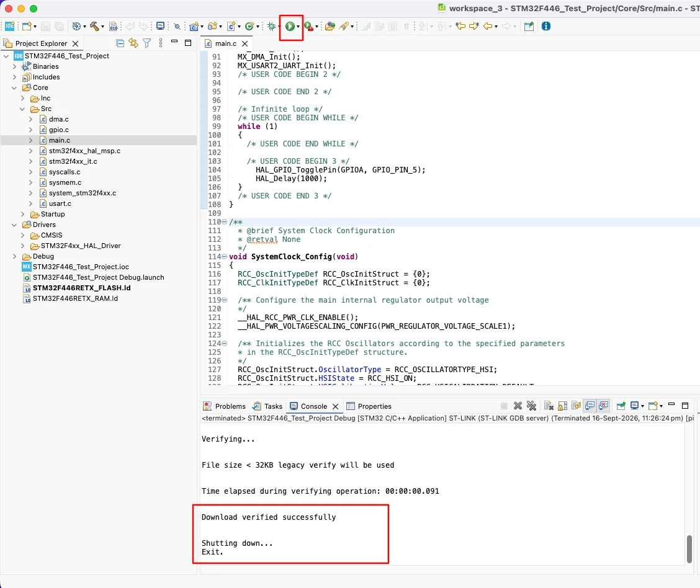Screen dimensions: 700x588
Task: Toggle Show Console on standard output change
Action: 590,406
